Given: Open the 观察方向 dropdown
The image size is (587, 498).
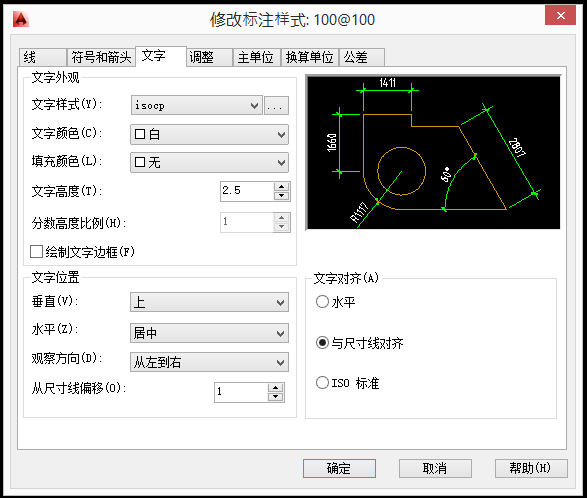Looking at the screenshot, I should [209, 362].
